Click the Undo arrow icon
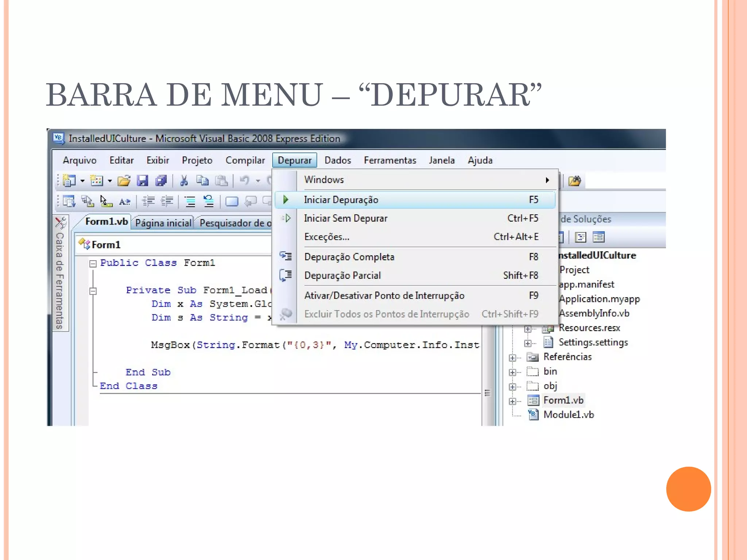The width and height of the screenshot is (747, 560). (x=244, y=180)
